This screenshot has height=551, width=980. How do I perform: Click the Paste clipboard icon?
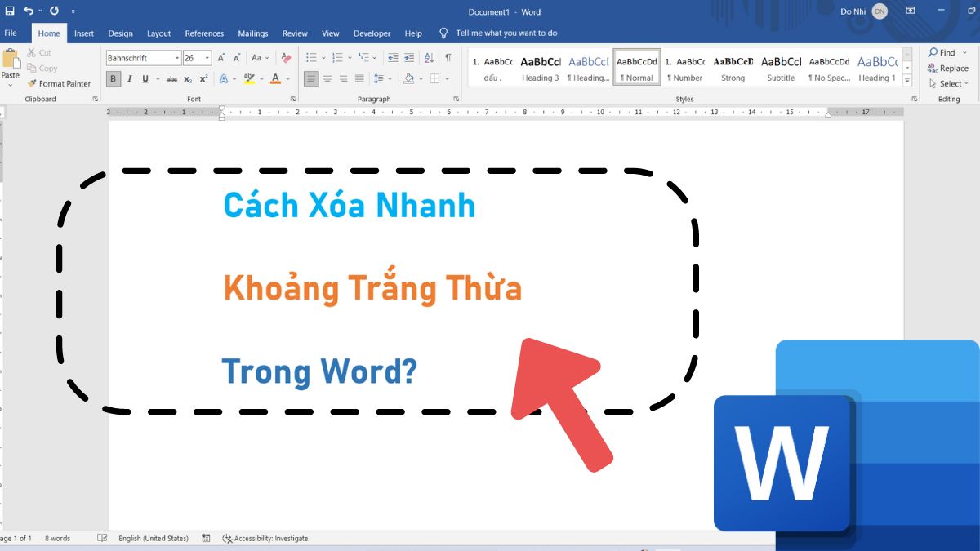tap(11, 59)
